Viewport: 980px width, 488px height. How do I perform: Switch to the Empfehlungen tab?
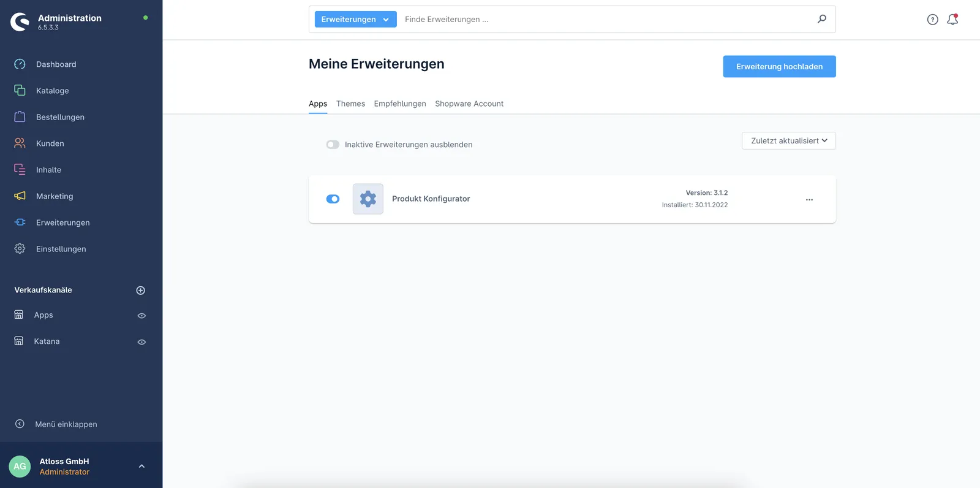pos(400,104)
